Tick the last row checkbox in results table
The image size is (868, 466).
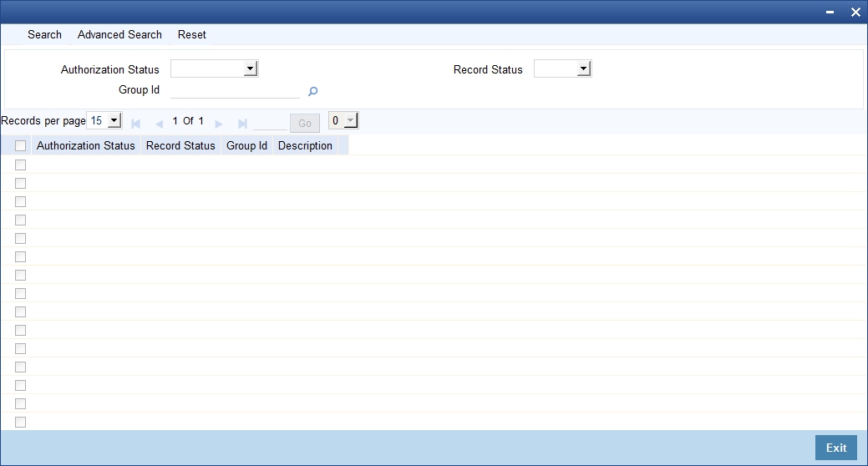tap(21, 423)
